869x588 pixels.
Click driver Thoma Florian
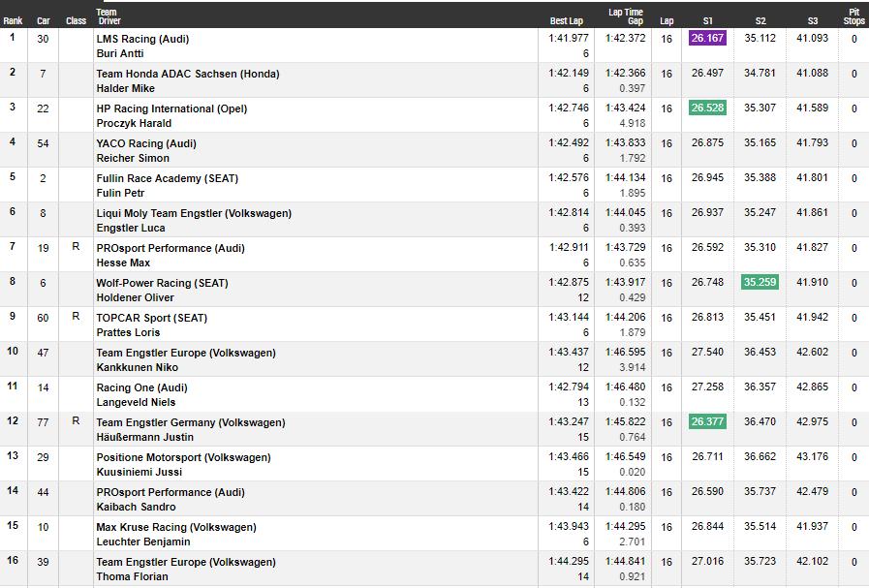(133, 577)
